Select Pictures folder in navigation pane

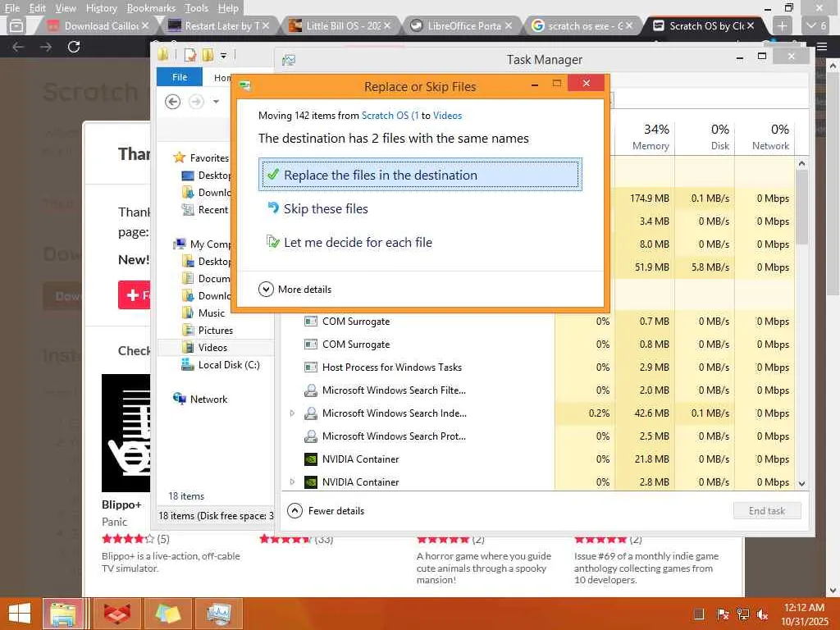tap(216, 330)
